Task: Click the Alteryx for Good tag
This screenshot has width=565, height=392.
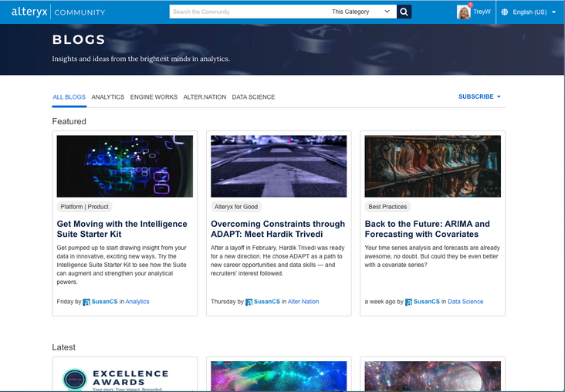Action: click(x=236, y=207)
